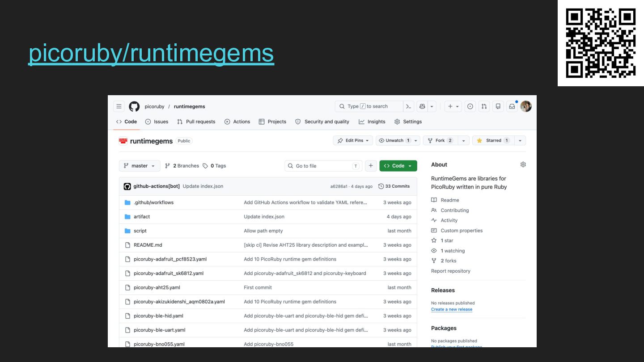Open picoruby-adafruit_pcf8523.yaml file
Screen dimensions: 644x362
(x=170, y=259)
